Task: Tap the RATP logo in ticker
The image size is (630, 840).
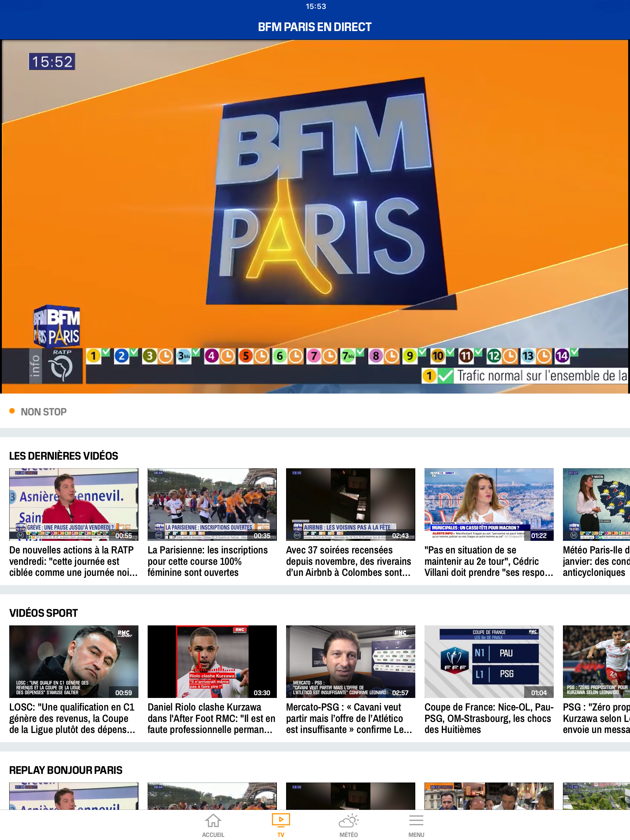Action: (62, 366)
